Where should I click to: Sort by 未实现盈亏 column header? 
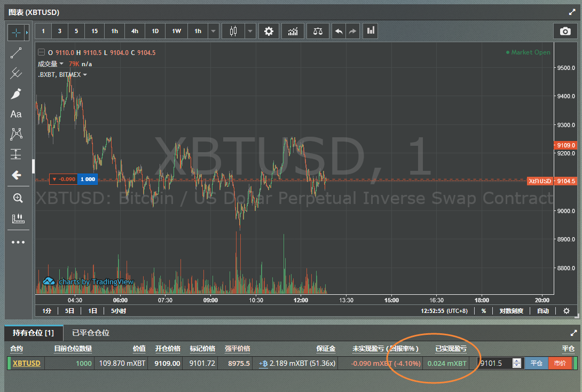[x=386, y=349]
